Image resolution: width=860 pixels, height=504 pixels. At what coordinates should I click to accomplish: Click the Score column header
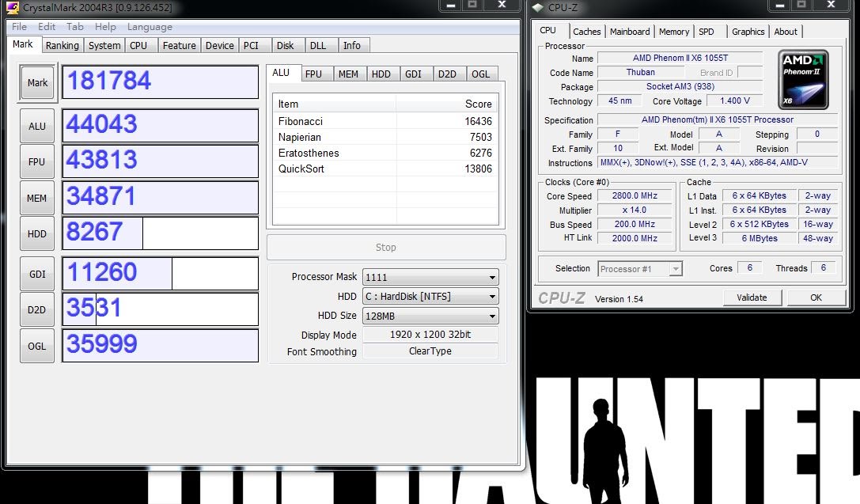(x=447, y=104)
